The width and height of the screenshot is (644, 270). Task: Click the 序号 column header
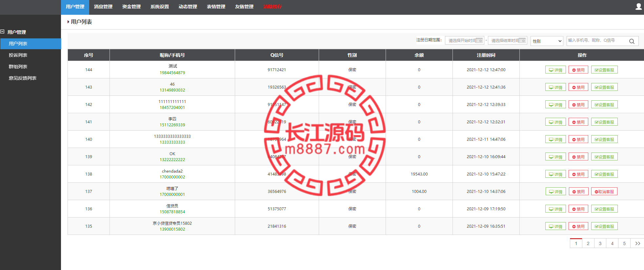[89, 55]
